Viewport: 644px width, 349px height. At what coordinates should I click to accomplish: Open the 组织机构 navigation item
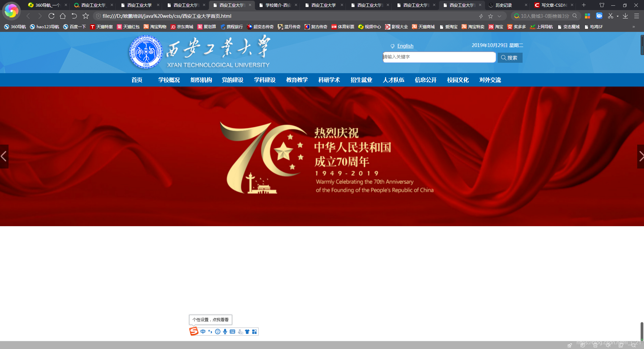click(x=201, y=80)
